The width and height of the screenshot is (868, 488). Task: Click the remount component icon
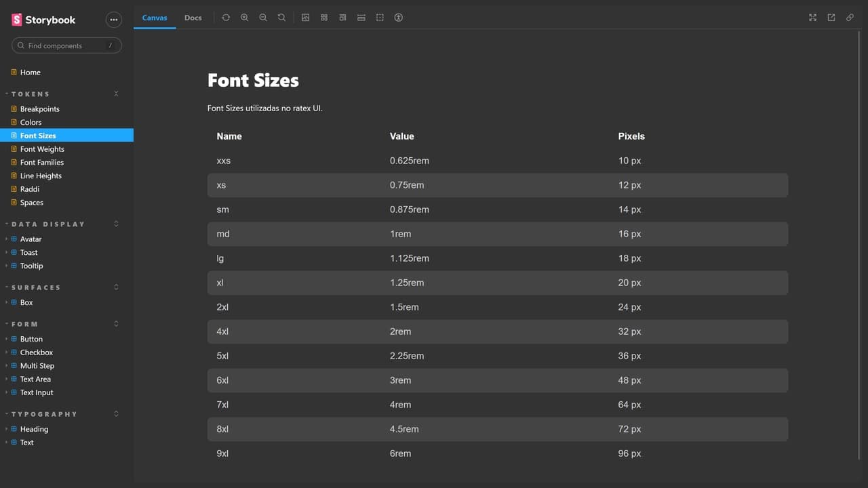[226, 18]
